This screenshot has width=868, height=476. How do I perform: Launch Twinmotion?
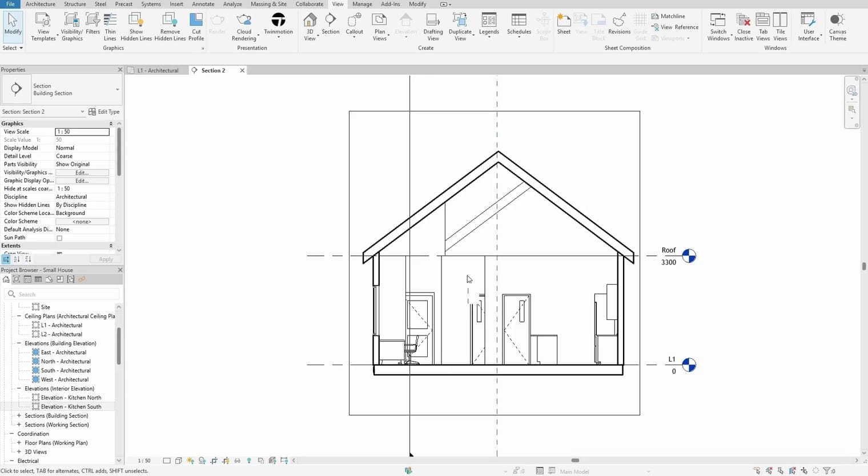click(x=278, y=24)
